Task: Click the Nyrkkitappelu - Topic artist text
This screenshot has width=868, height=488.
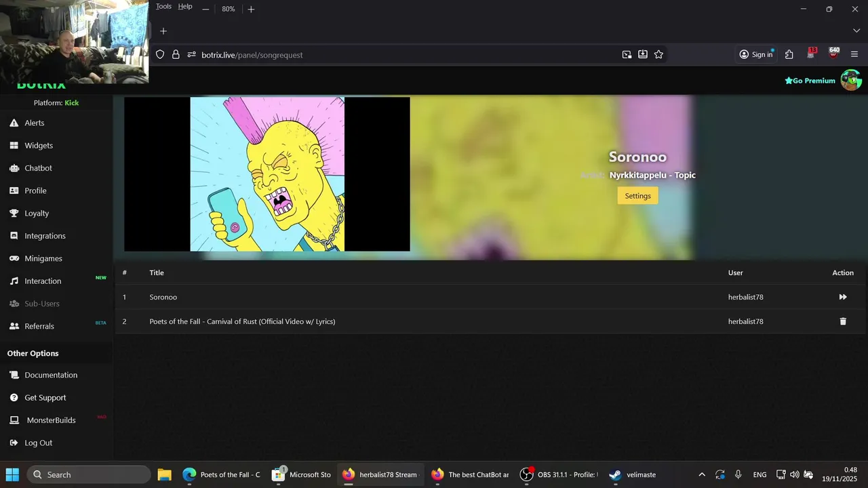Action: pos(652,175)
